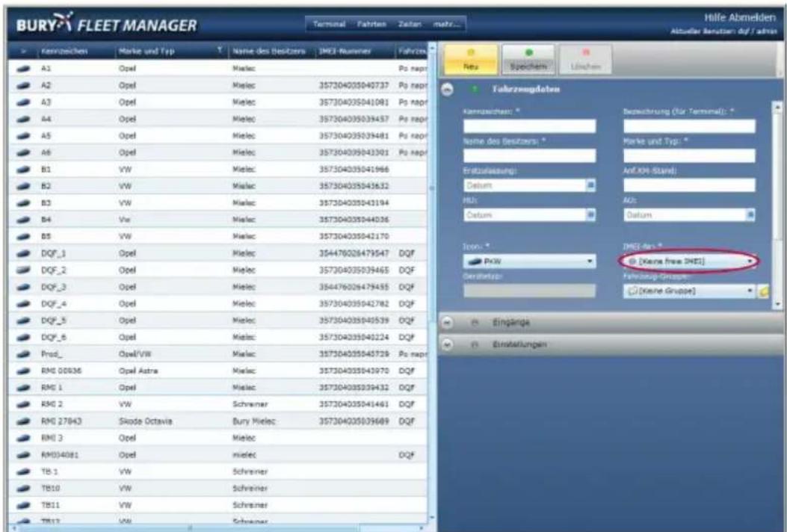Select the 'Skoda Octavia' cell
Screen dimensions: 787x532
point(146,421)
